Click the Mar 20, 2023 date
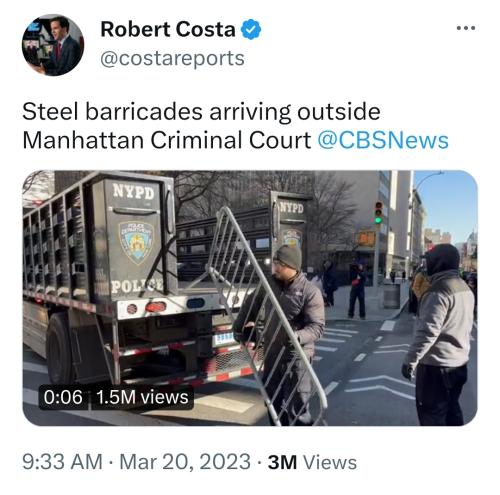500x495 pixels. coord(185,462)
